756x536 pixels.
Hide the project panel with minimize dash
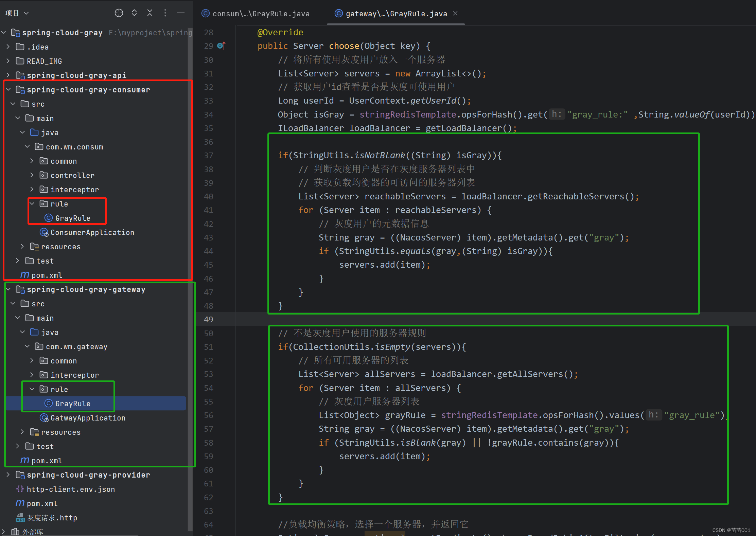(181, 13)
